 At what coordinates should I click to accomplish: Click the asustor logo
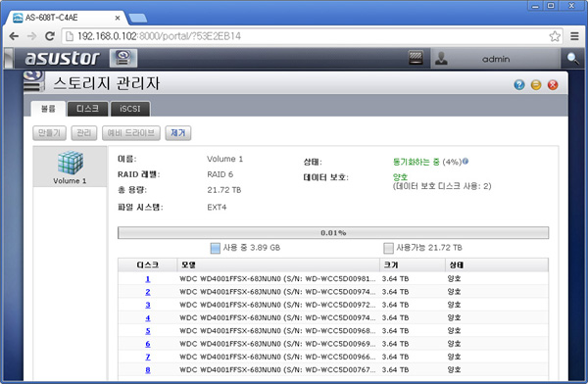tap(62, 58)
